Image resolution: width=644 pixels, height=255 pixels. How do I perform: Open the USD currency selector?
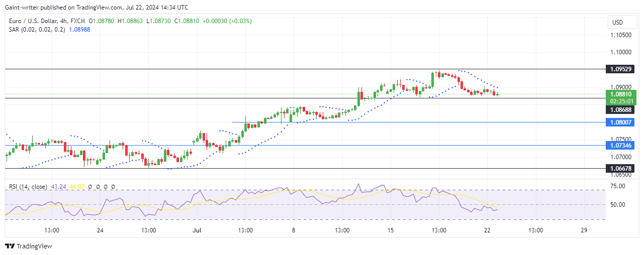622,23
